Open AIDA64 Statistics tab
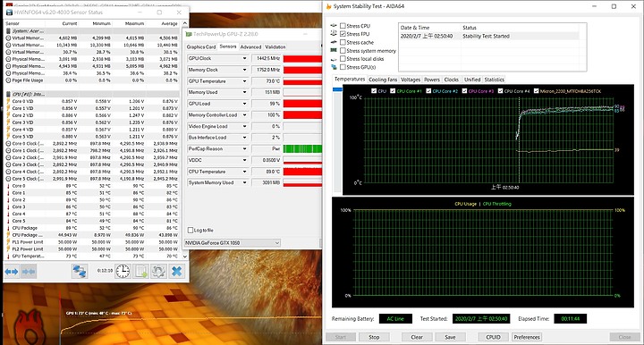 [494, 80]
